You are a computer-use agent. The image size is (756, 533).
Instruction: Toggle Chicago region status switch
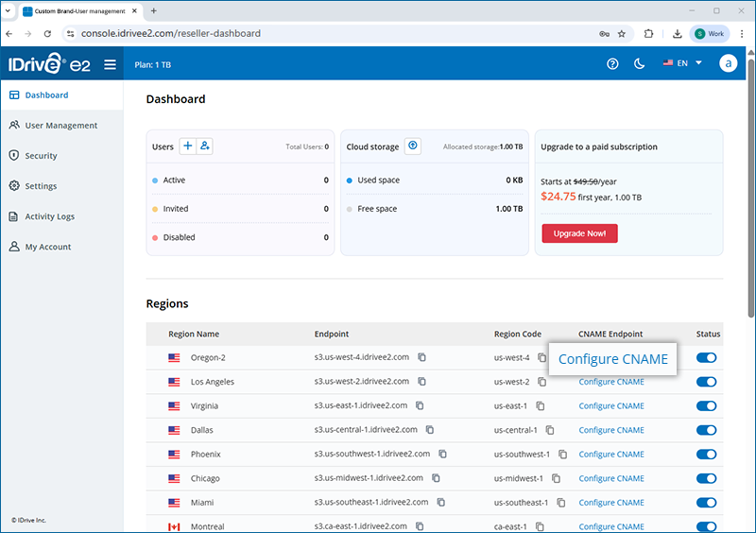tap(706, 478)
